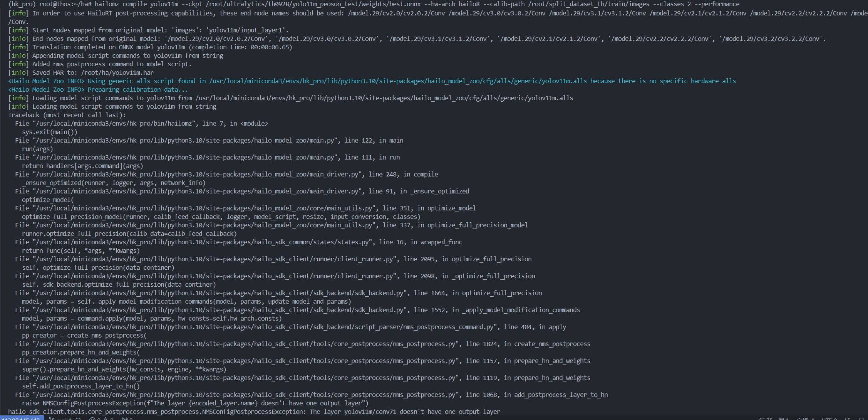
Task: Click the main.py path at line 122
Action: 185,140
